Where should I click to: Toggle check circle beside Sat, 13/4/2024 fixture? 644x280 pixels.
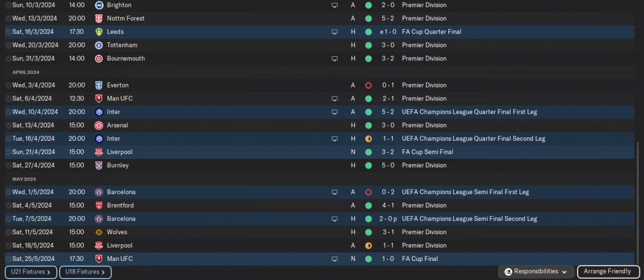[x=8, y=125]
